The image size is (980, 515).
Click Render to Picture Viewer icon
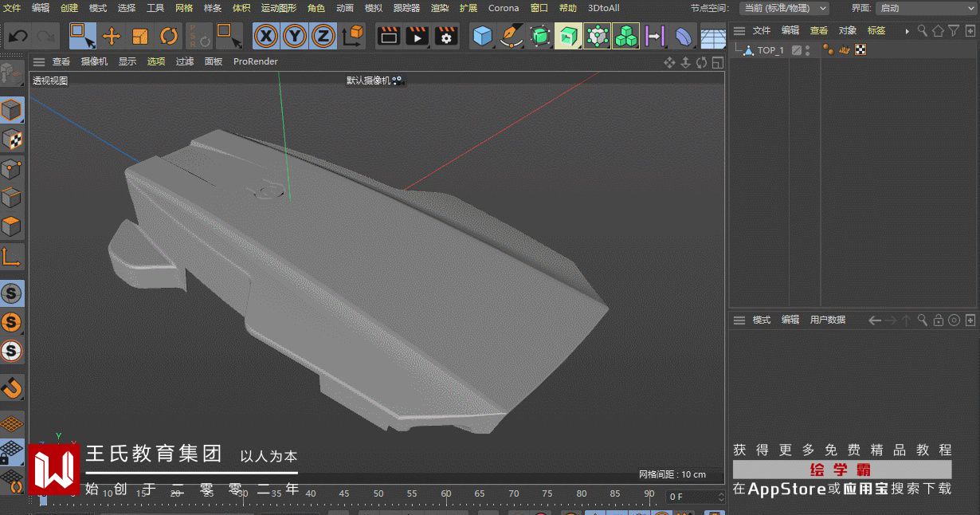(417, 36)
